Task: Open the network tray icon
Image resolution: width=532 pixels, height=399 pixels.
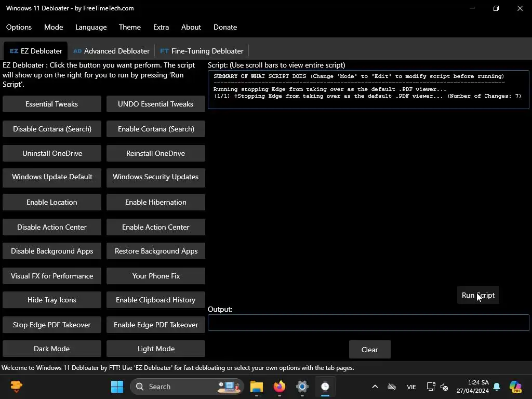Action: point(431,387)
